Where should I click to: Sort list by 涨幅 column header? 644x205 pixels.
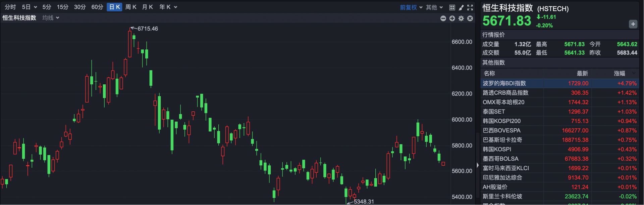(x=620, y=73)
